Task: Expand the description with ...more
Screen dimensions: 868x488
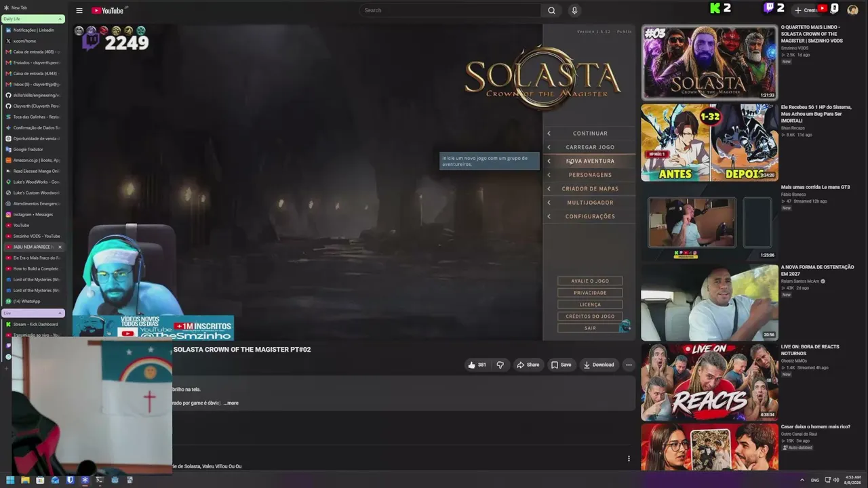Action: pos(231,403)
